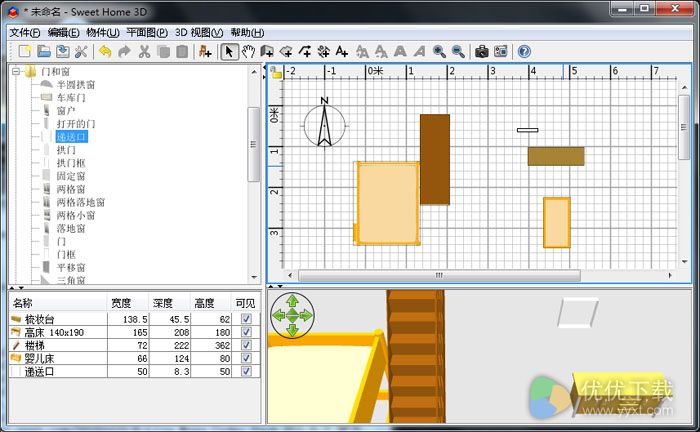Open the 物件 menu
This screenshot has width=700, height=432.
pos(103,33)
